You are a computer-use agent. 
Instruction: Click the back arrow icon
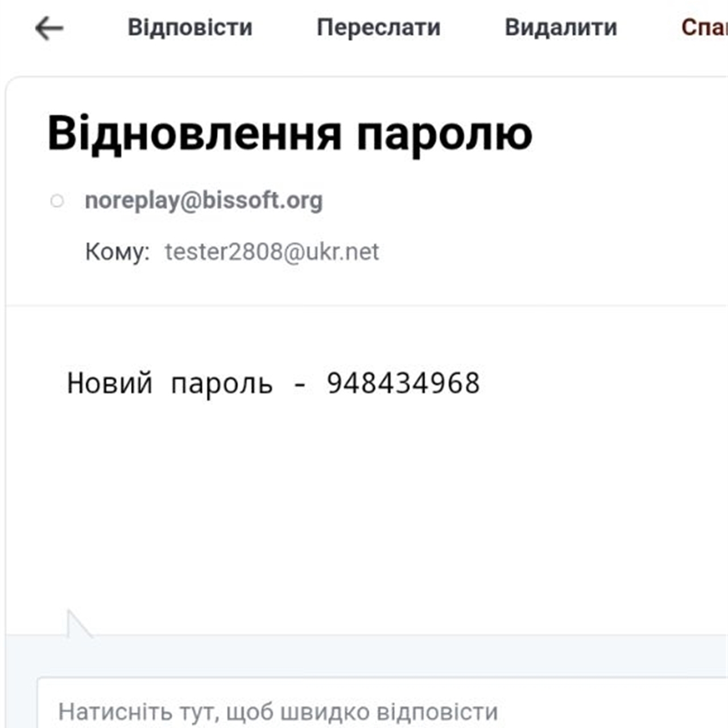coord(49,28)
